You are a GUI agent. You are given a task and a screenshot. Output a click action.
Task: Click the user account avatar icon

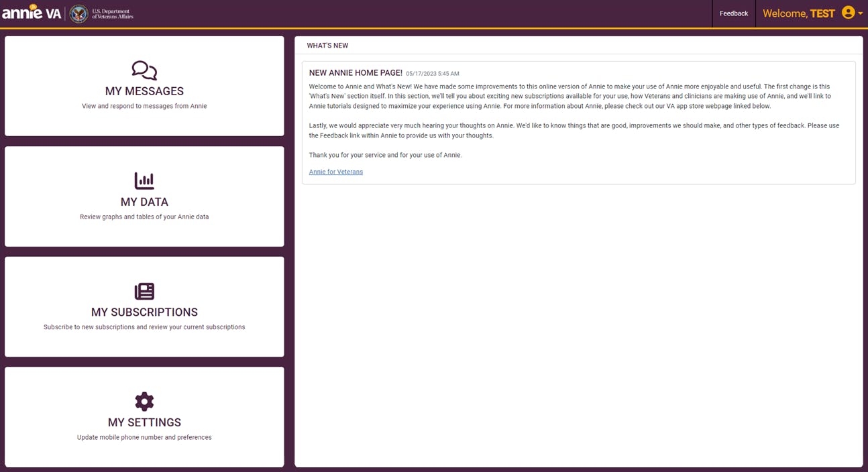[x=848, y=13]
